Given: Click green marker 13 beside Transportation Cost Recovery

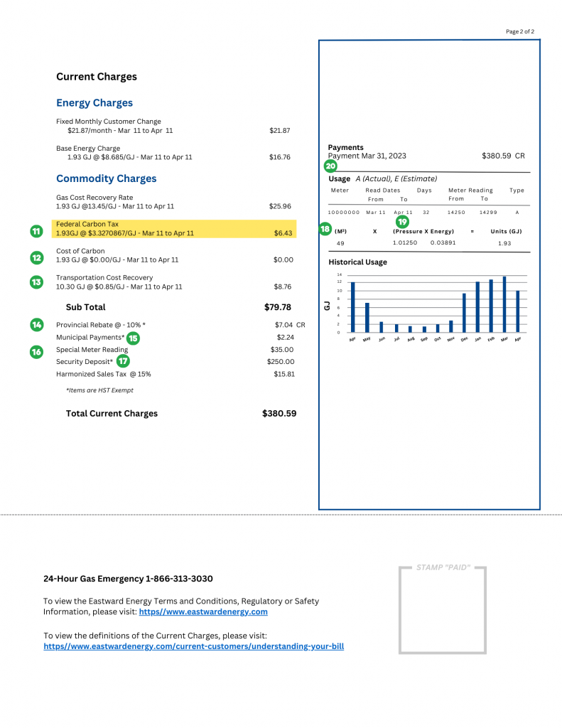Looking at the screenshot, I should tap(37, 282).
